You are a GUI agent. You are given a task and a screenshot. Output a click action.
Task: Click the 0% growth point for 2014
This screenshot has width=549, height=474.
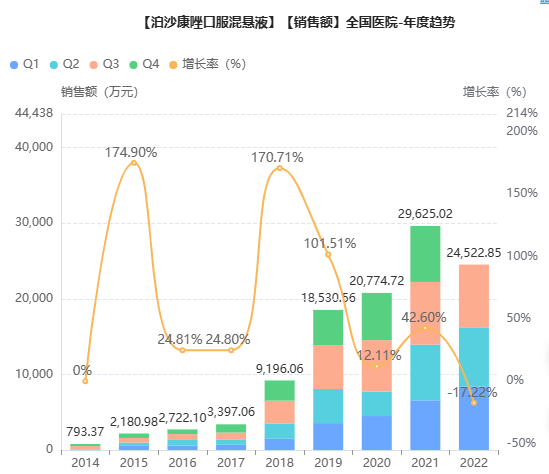(85, 381)
